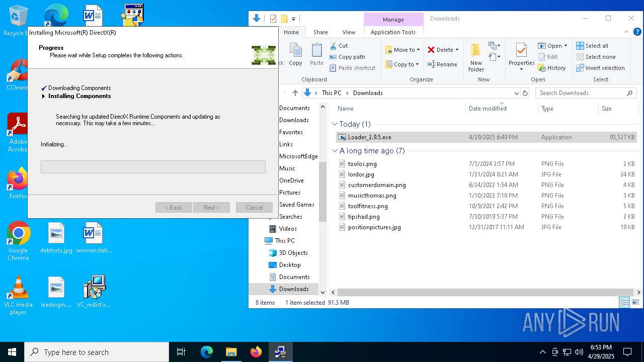The width and height of the screenshot is (644, 362).
Task: Open History from the ribbon
Action: (x=552, y=68)
